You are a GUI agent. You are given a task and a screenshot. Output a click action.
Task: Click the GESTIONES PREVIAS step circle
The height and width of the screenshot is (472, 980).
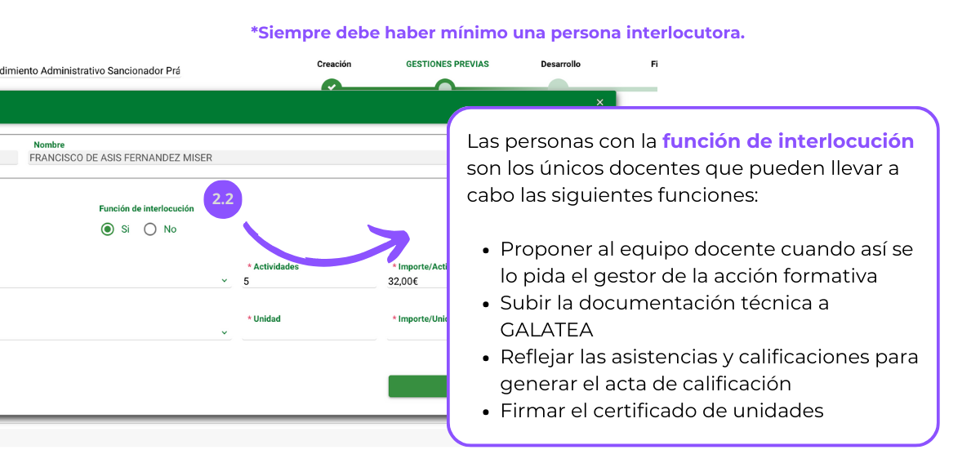[444, 86]
